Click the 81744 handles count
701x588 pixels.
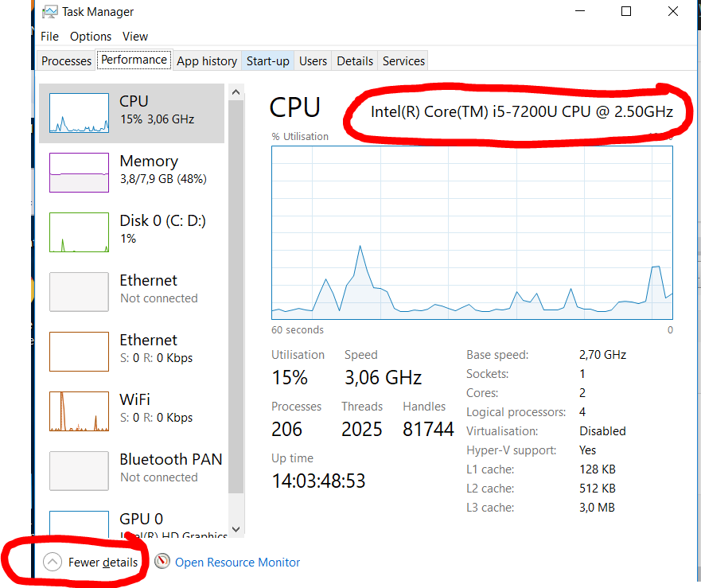point(428,429)
